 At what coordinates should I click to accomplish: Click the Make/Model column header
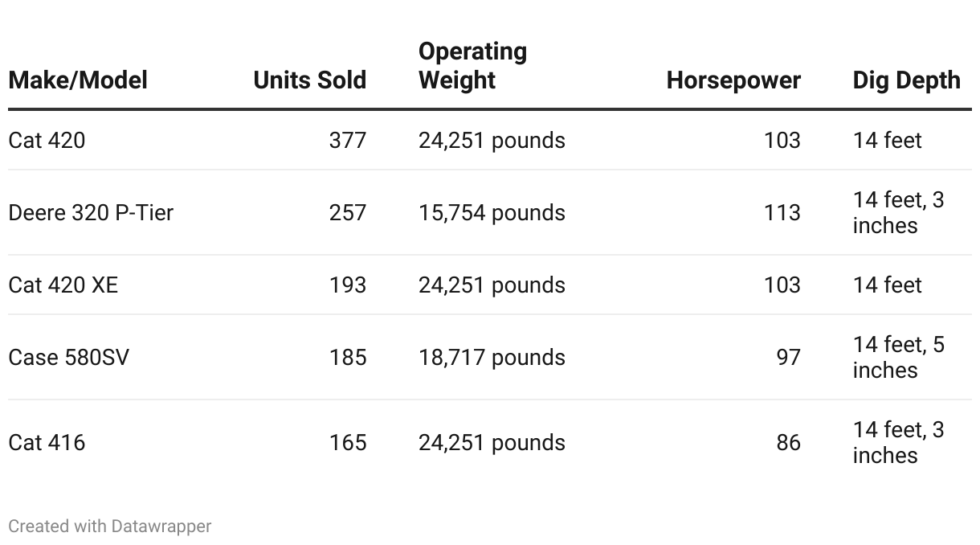tap(78, 80)
